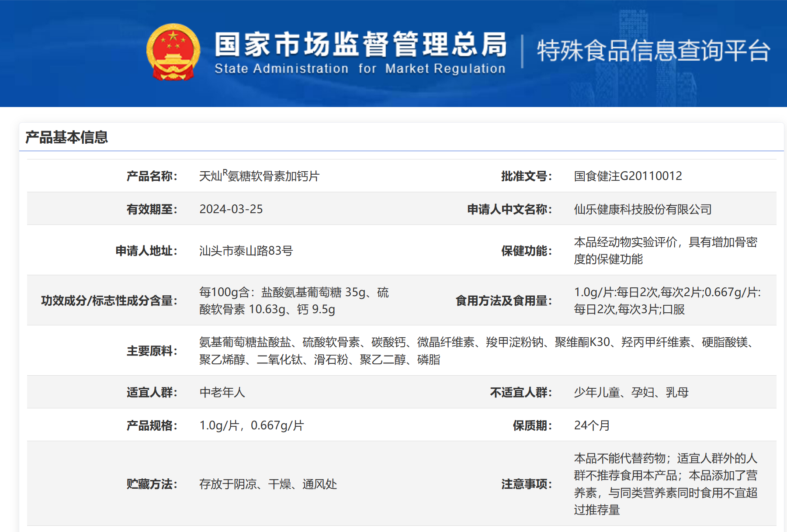Click the 有效期至 label

pyautogui.click(x=152, y=209)
